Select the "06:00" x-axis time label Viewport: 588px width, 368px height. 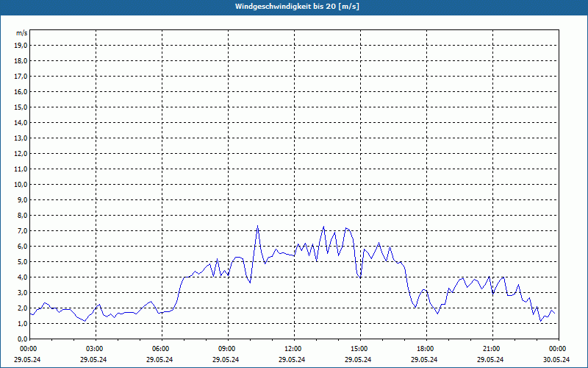point(162,349)
